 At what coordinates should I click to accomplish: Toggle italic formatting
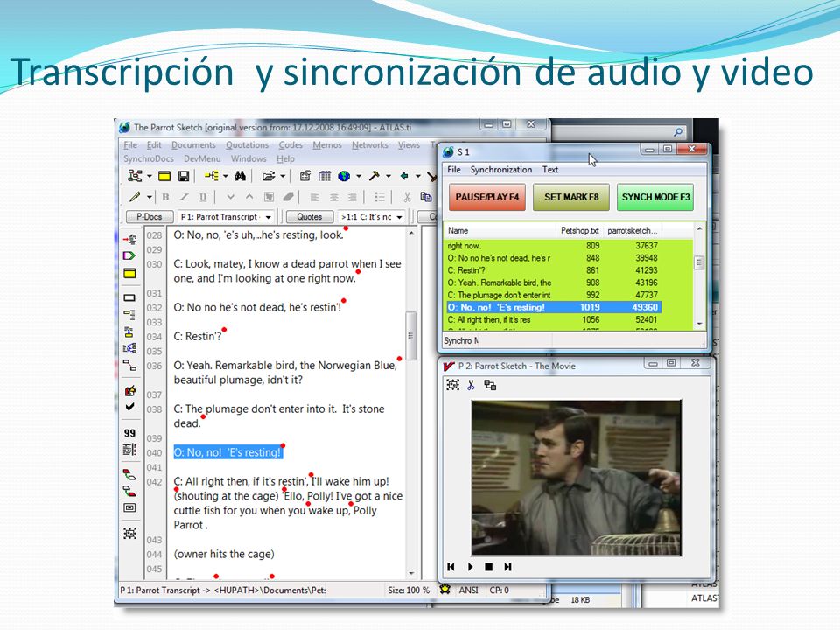pyautogui.click(x=185, y=197)
